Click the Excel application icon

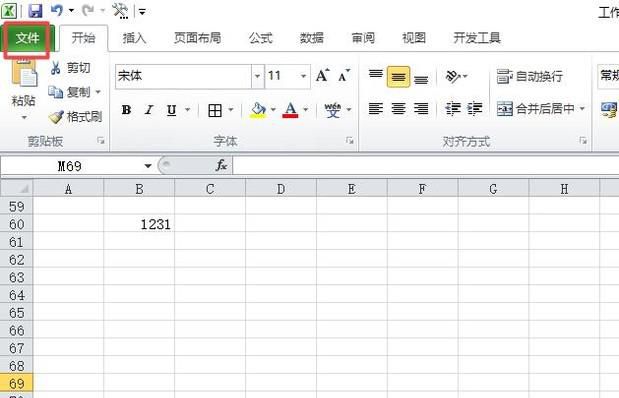click(9, 10)
